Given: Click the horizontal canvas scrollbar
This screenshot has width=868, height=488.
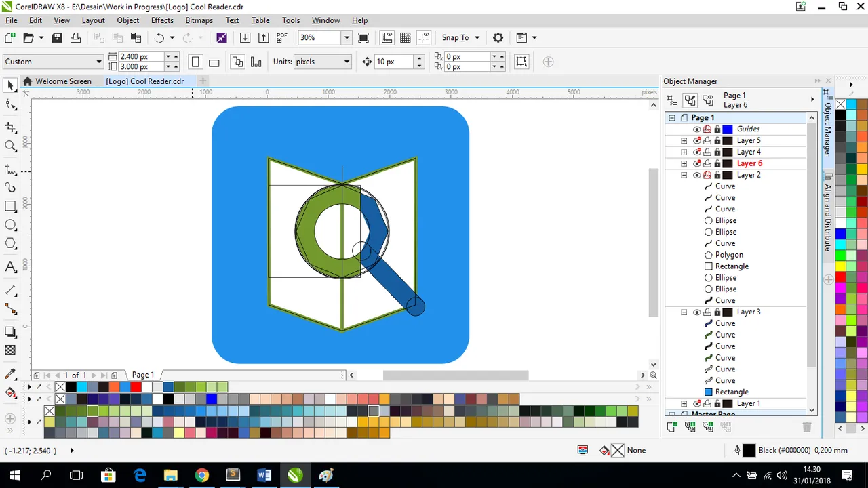Looking at the screenshot, I should click(x=455, y=375).
